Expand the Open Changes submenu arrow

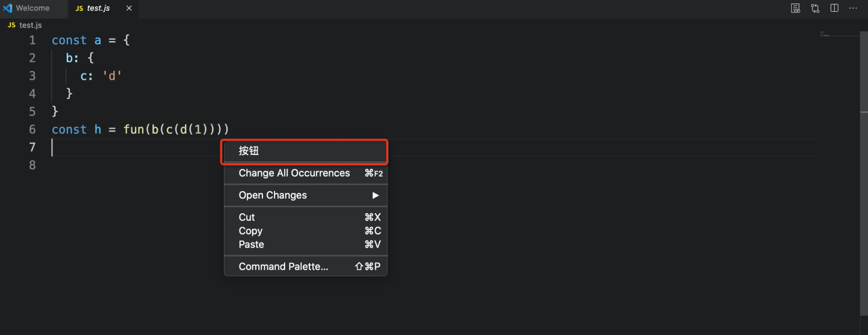tap(376, 195)
